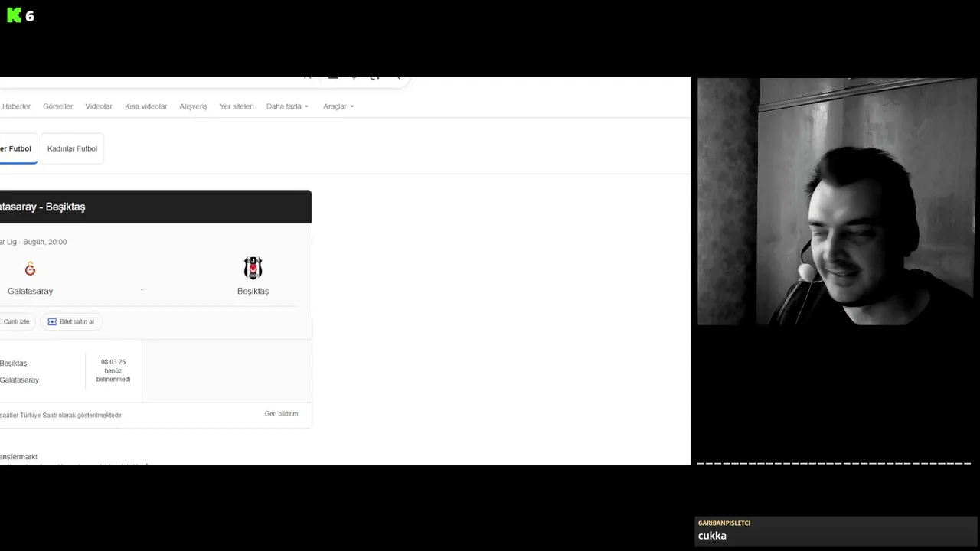Click the Bugün, 20:00 match time text
Viewport: 980px width, 551px height.
click(x=44, y=242)
